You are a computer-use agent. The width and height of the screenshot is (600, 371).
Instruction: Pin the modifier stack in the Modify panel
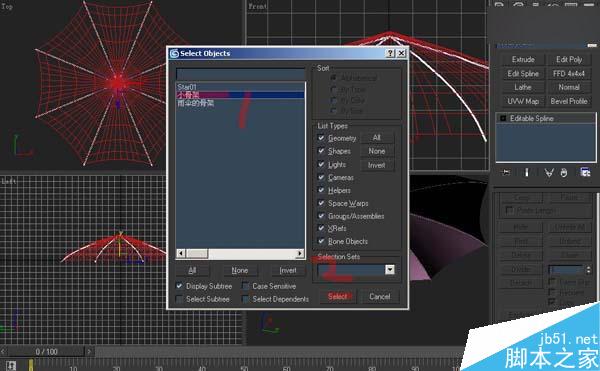pyautogui.click(x=506, y=172)
